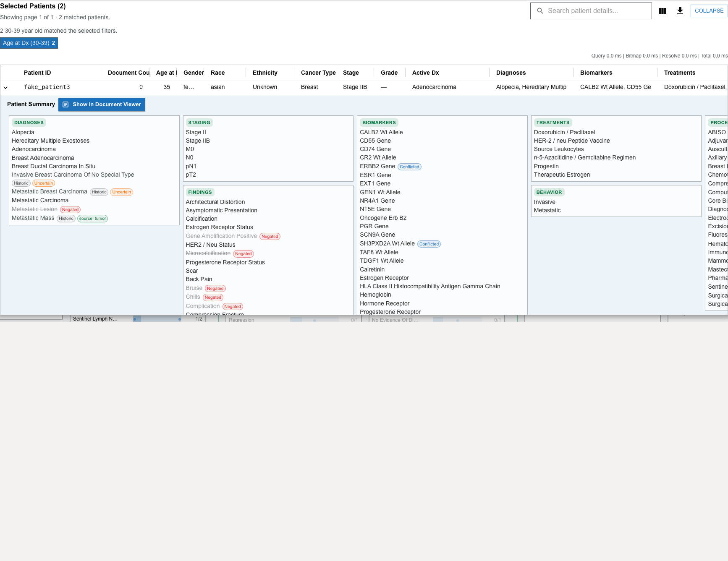Screen dimensions: 728x561
Task: Click Negated tag beside Chills
Action: click(213, 297)
